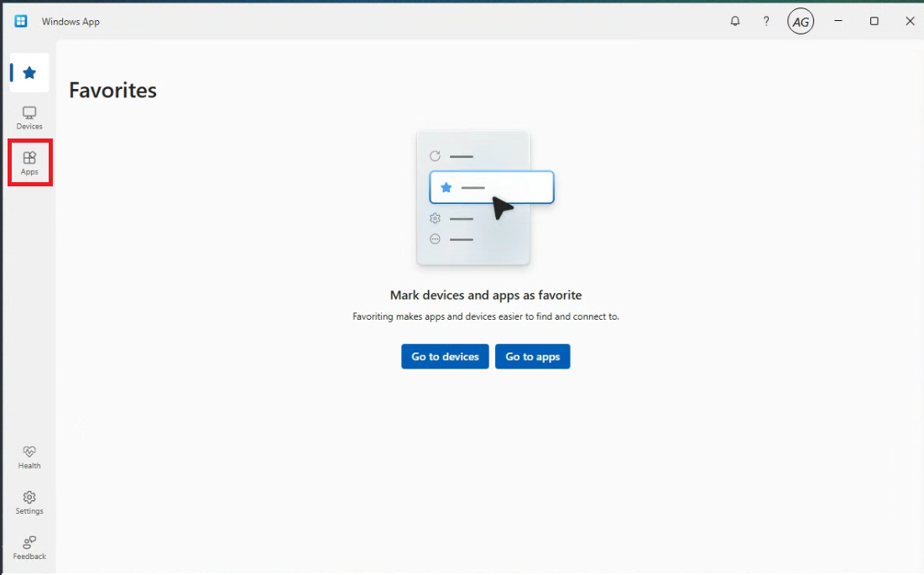Click the Favoriting description sentence
Image resolution: width=924 pixels, height=575 pixels.
click(x=486, y=316)
